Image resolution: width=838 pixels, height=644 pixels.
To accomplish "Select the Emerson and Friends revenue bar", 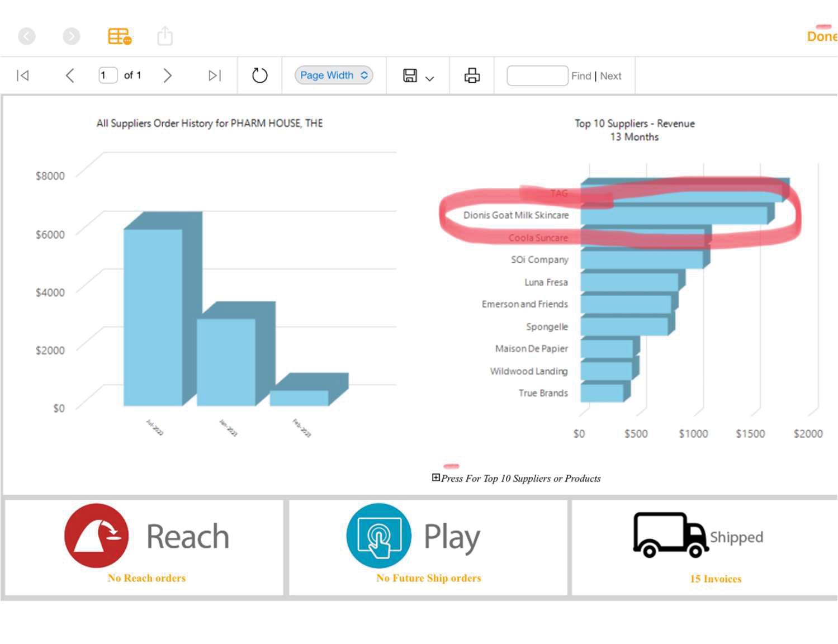I will [626, 304].
